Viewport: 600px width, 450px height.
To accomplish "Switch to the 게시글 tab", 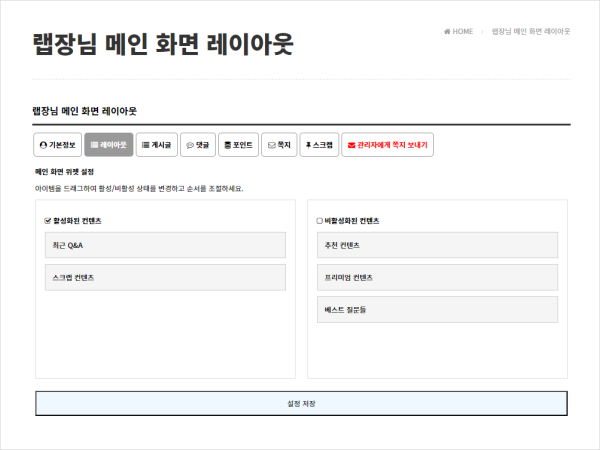I will tap(157, 145).
